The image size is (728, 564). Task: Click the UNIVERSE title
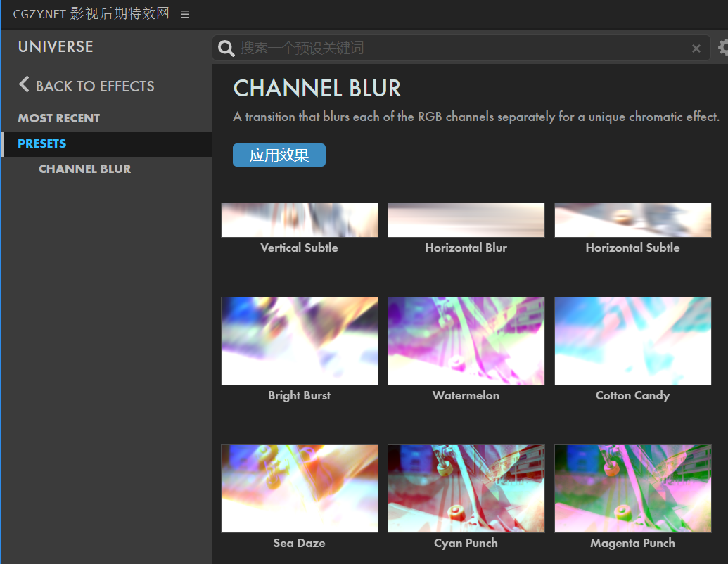point(56,47)
